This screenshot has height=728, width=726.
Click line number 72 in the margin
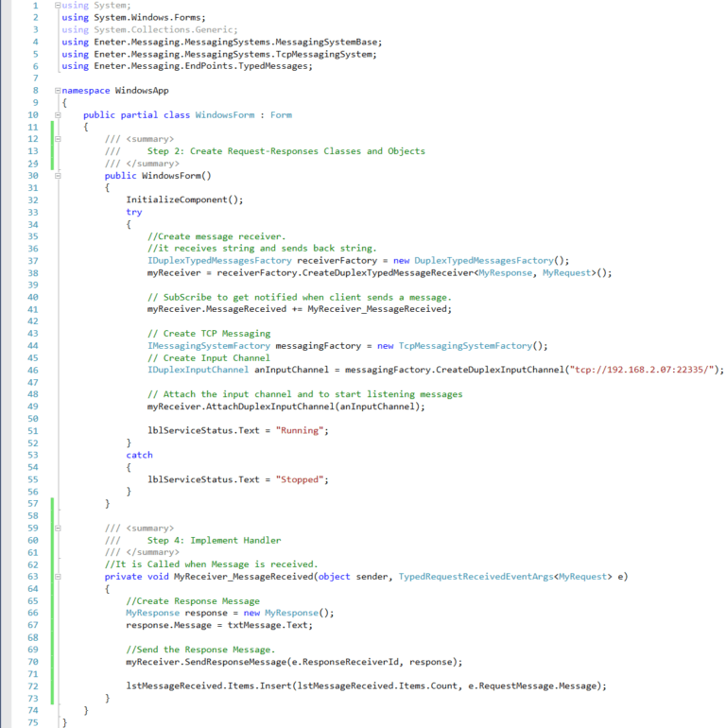tap(33, 686)
